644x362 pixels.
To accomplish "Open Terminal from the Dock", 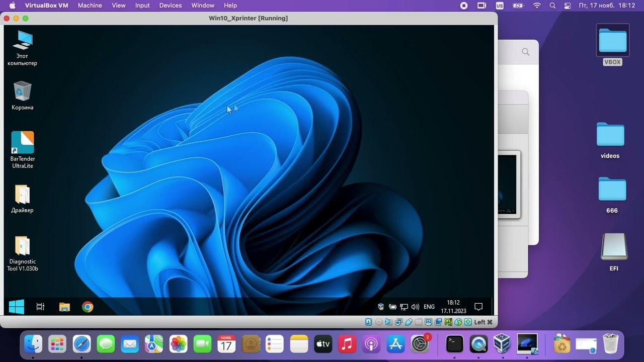I will (x=454, y=344).
